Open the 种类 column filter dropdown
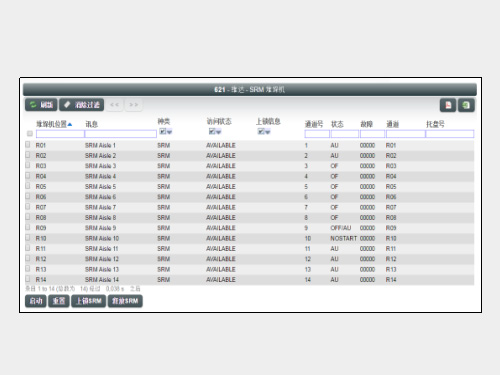This screenshot has height=375, width=500. coord(166,131)
